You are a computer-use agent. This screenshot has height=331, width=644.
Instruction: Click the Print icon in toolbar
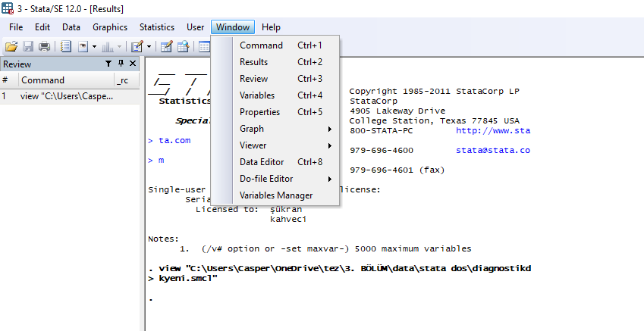[x=44, y=46]
